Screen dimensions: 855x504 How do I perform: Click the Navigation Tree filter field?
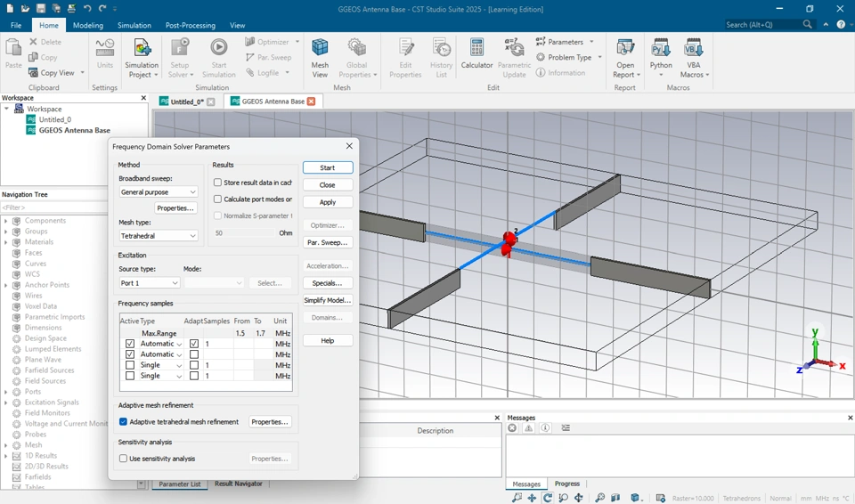coord(54,207)
